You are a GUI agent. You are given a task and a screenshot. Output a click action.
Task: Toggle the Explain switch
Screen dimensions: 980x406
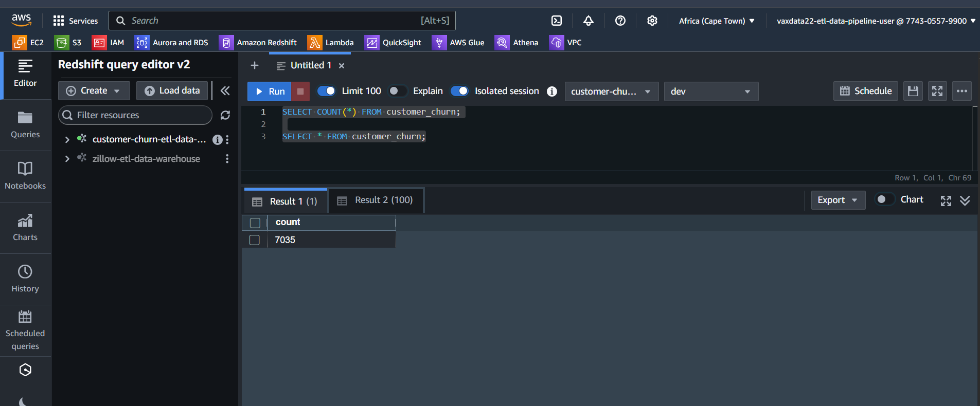398,91
